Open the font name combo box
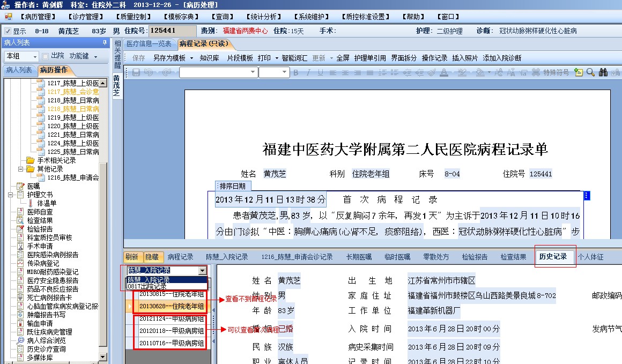This screenshot has width=622, height=364. point(218,72)
